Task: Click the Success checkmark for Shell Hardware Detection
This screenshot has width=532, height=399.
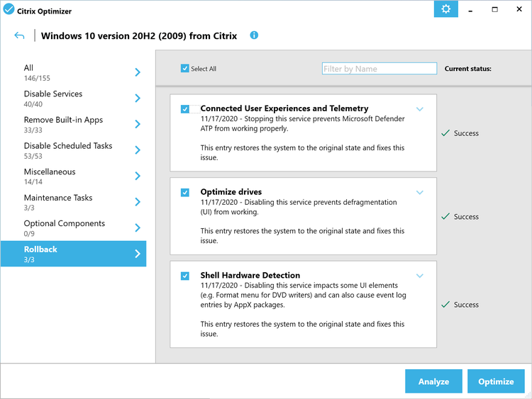Action: tap(445, 305)
